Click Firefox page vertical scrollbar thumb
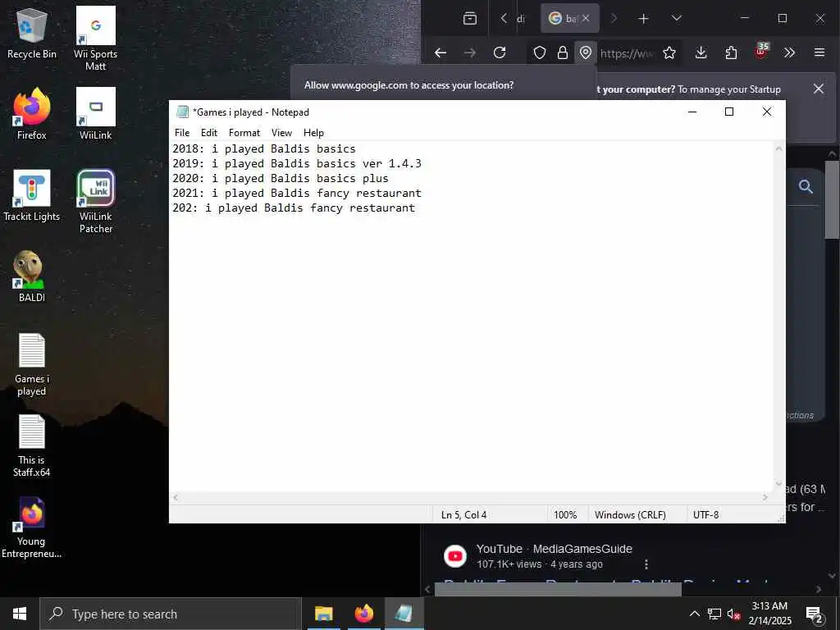840x630 pixels. pos(832,199)
